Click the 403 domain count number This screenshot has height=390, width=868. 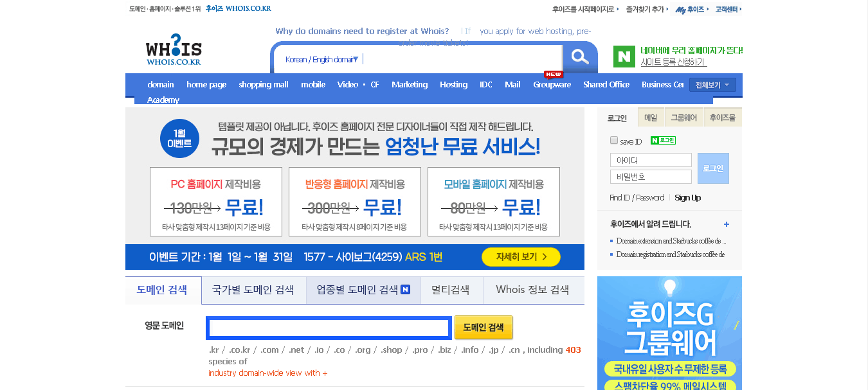pos(573,350)
